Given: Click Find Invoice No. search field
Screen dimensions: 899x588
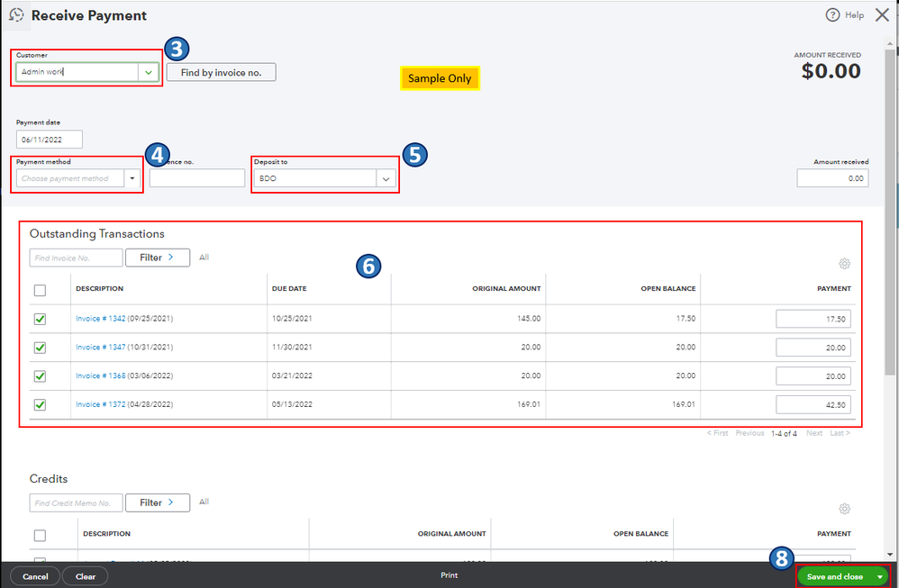Looking at the screenshot, I should pos(77,258).
